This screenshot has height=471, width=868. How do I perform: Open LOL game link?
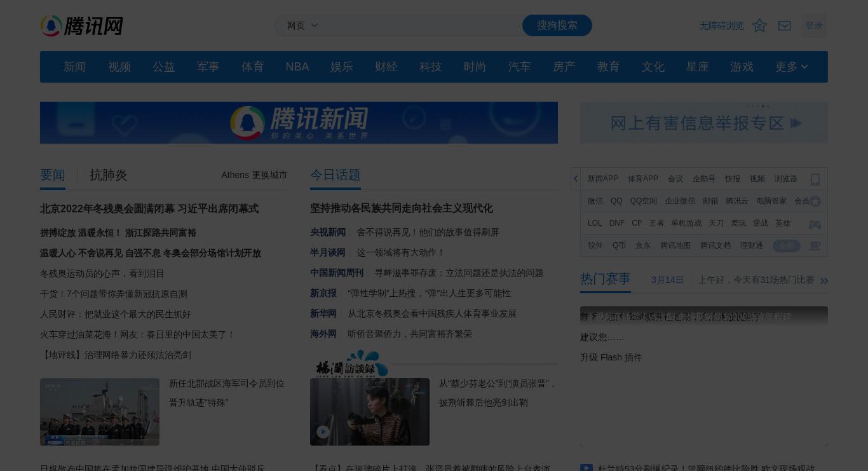coord(595,223)
